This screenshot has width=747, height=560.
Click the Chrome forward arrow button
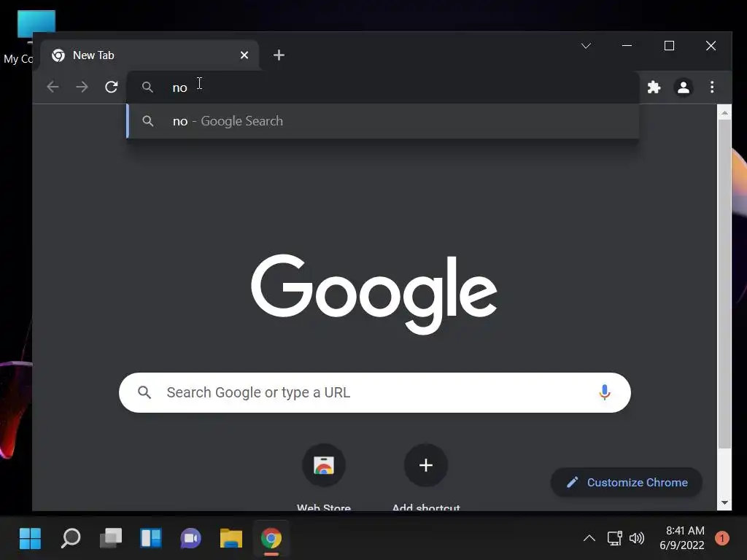(x=82, y=87)
